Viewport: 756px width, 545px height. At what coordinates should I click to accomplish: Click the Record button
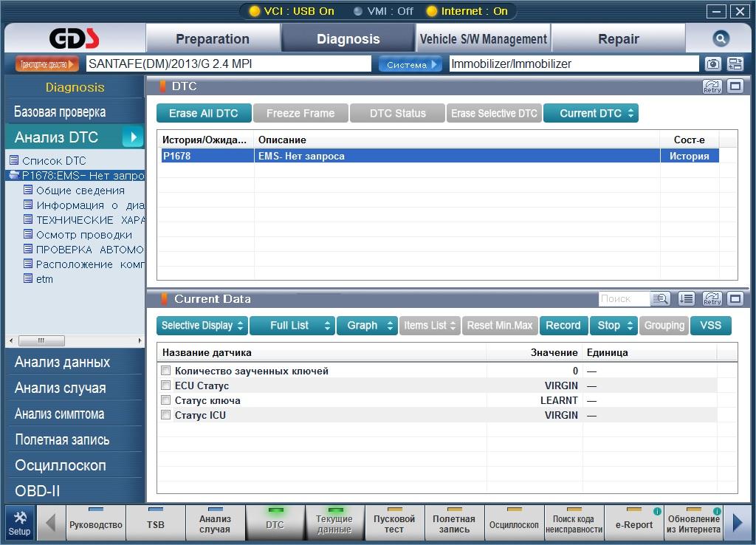coord(563,326)
